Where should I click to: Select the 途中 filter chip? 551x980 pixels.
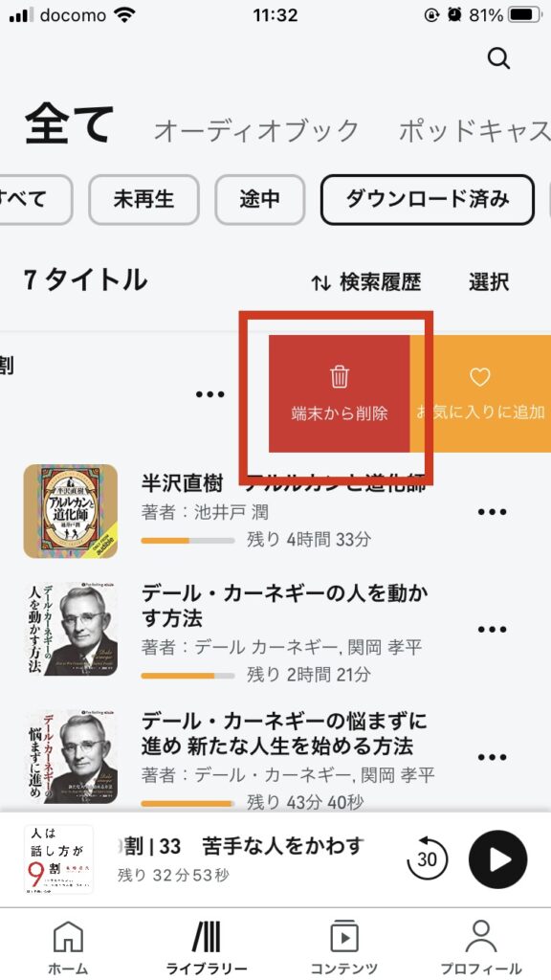260,199
